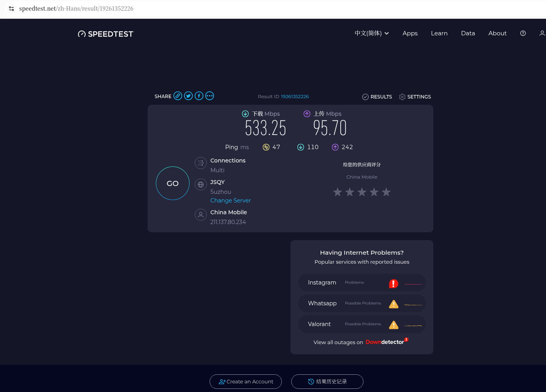Click Change Server link
This screenshot has height=392, width=546.
pyautogui.click(x=230, y=201)
